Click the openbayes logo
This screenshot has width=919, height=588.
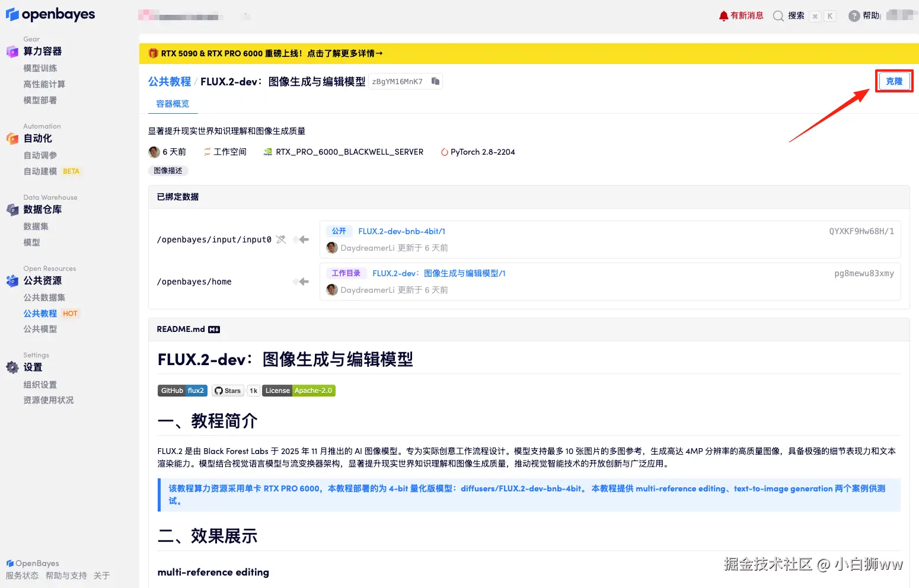coord(50,15)
